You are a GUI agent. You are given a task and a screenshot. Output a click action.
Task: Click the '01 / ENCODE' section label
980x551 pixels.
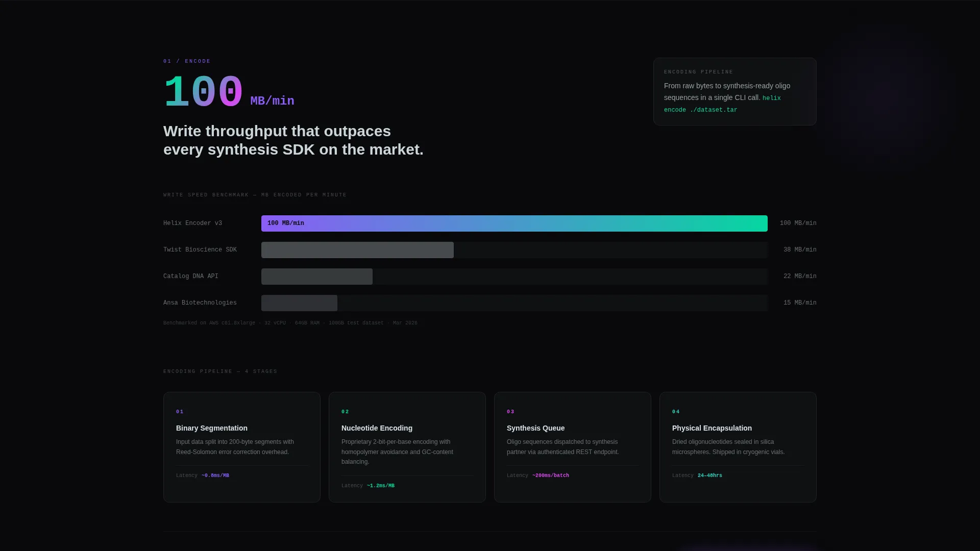(187, 61)
